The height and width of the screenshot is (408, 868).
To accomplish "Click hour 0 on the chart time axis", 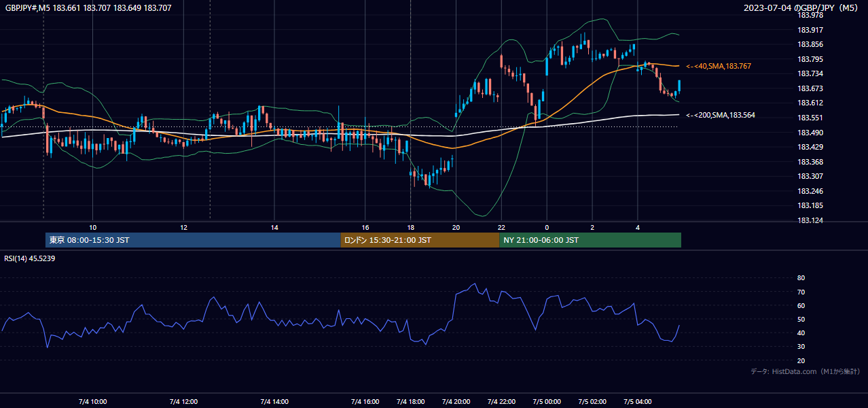I will [547, 227].
